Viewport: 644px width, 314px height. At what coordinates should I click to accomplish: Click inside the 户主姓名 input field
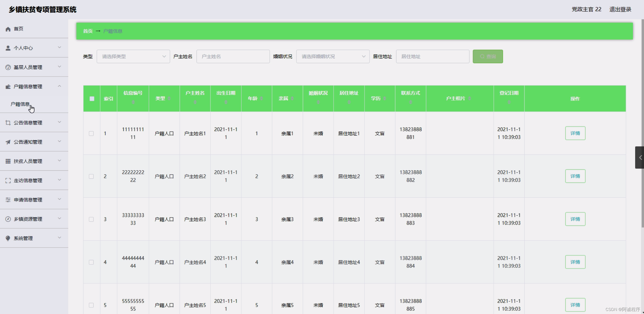click(x=233, y=56)
